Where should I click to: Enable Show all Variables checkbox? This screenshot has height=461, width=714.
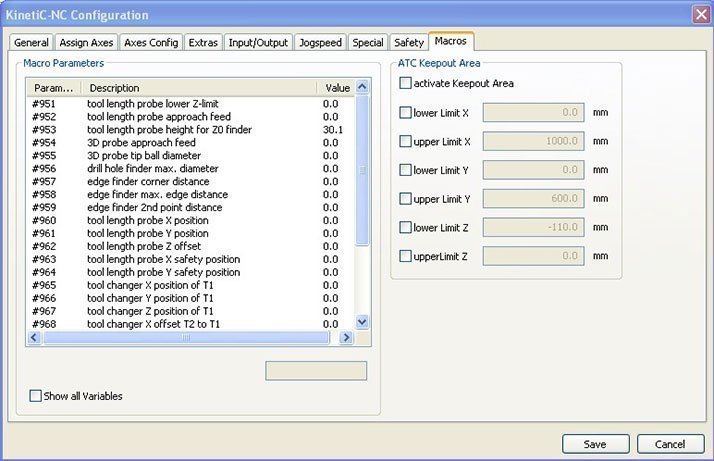coord(35,395)
